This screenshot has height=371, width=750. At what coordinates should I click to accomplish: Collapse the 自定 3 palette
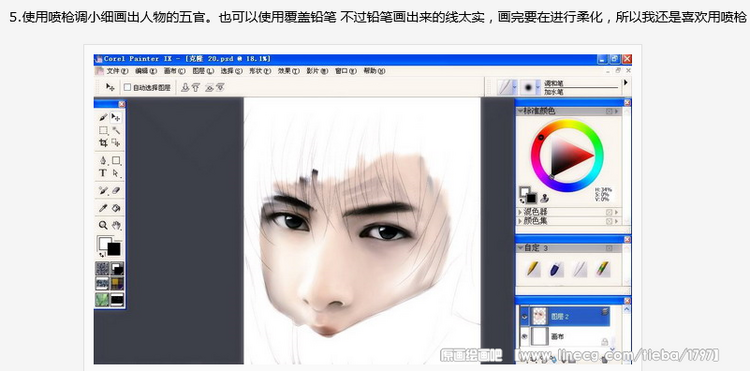[519, 248]
